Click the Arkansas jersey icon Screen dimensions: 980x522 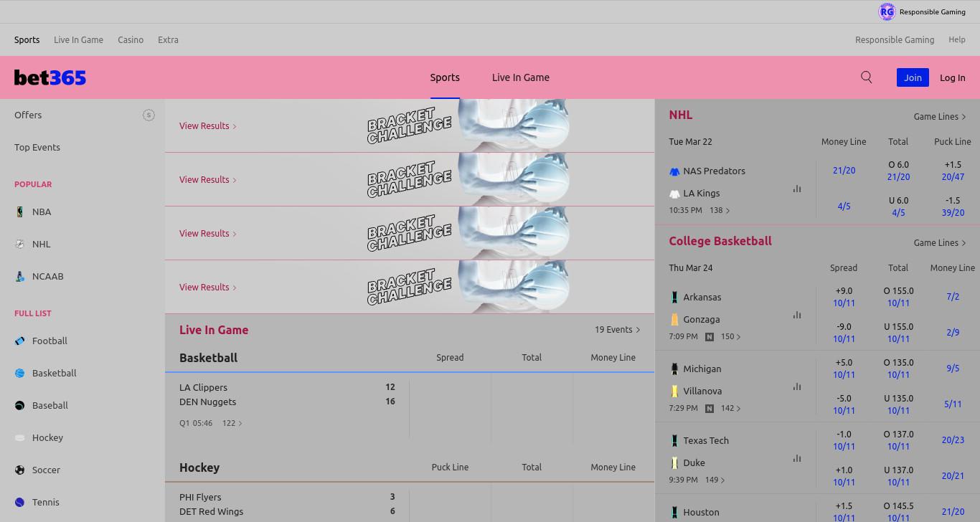[x=674, y=297]
